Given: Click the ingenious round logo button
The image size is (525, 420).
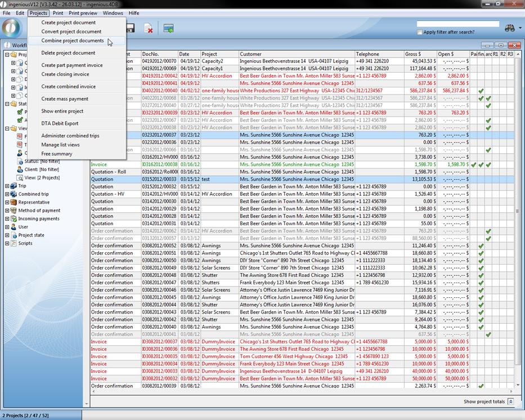Looking at the screenshot, I should pos(11,28).
